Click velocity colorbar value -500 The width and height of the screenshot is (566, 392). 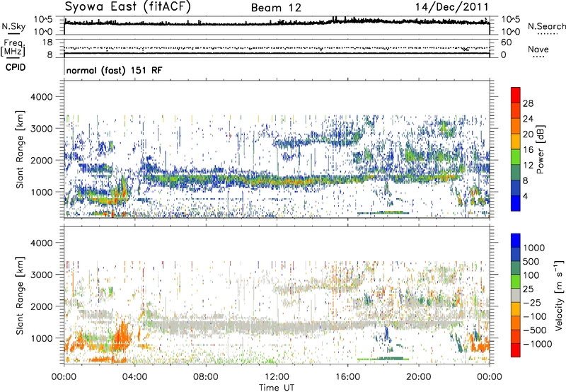[535, 330]
